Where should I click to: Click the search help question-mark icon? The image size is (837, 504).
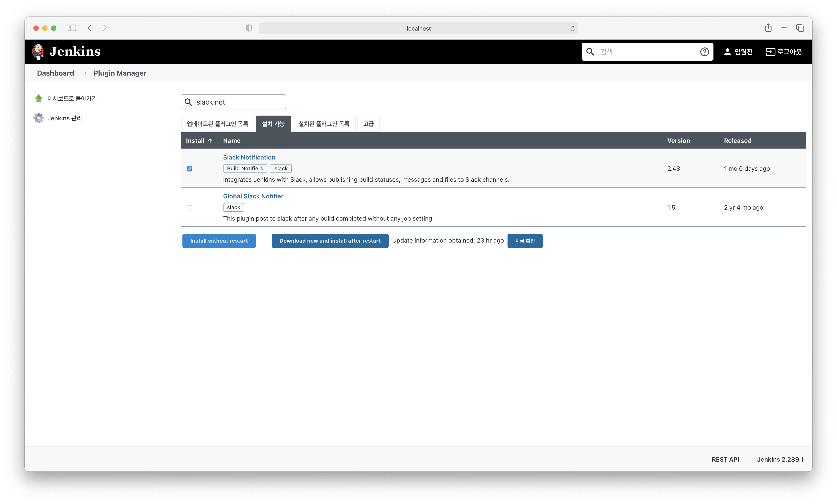pos(704,52)
